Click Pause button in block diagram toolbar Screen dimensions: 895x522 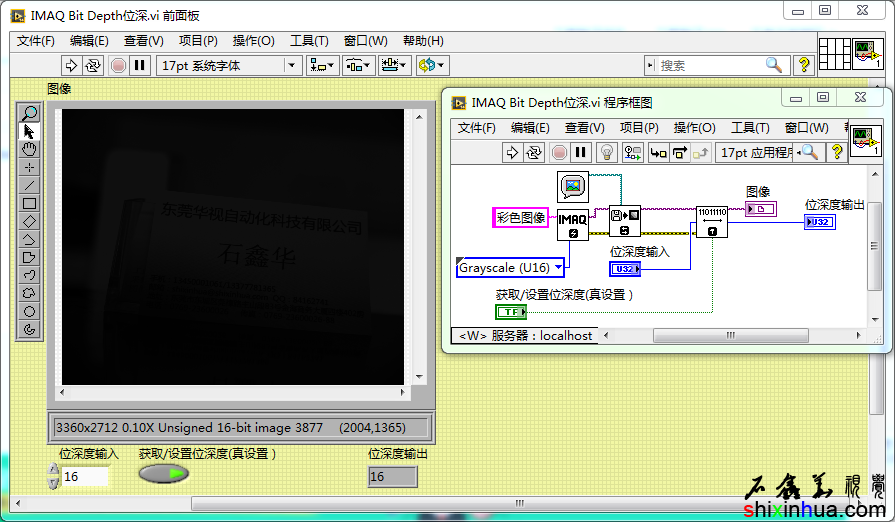(582, 153)
